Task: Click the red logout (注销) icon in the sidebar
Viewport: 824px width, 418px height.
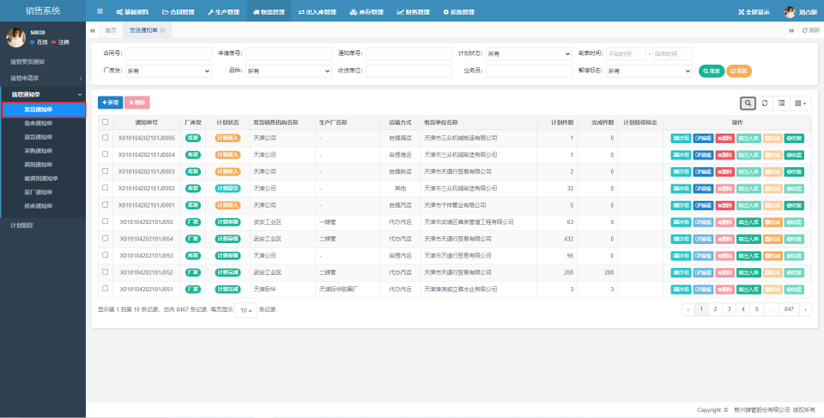Action: (60, 42)
